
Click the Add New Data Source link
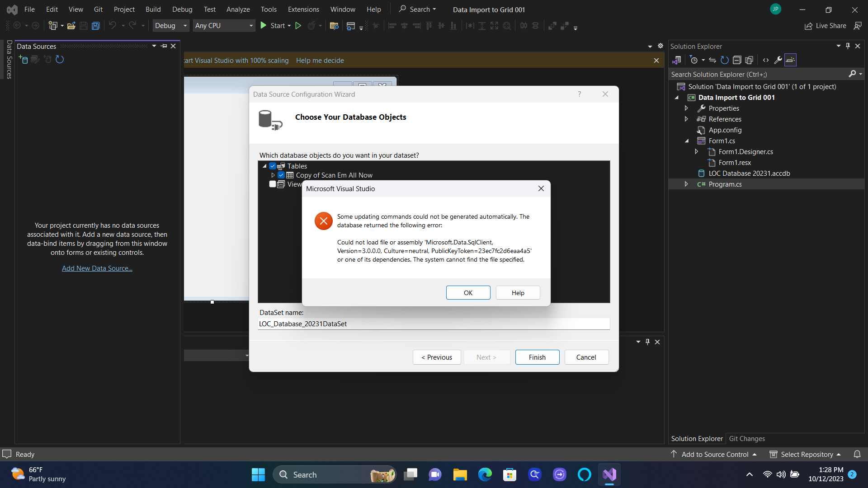(x=97, y=268)
